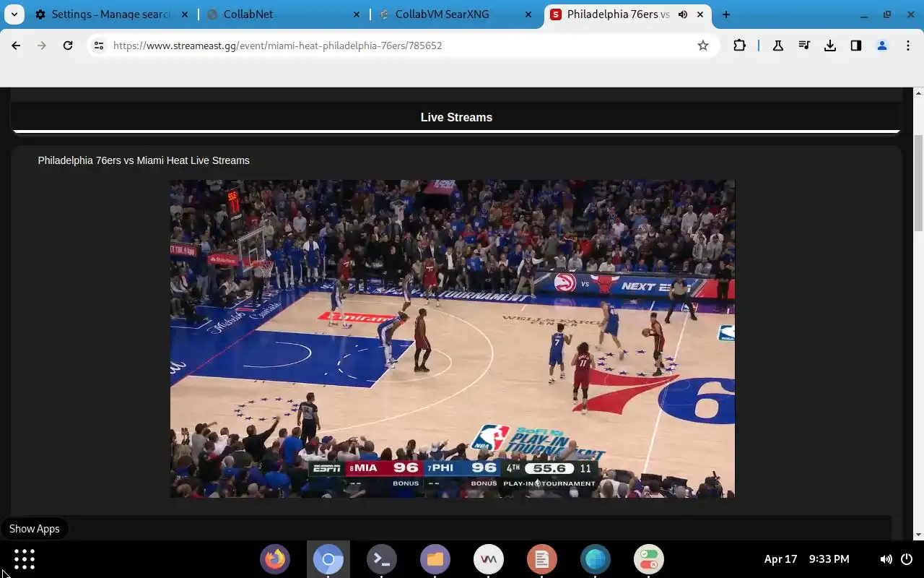Click the page vertical scrollbar thumb

(x=919, y=184)
